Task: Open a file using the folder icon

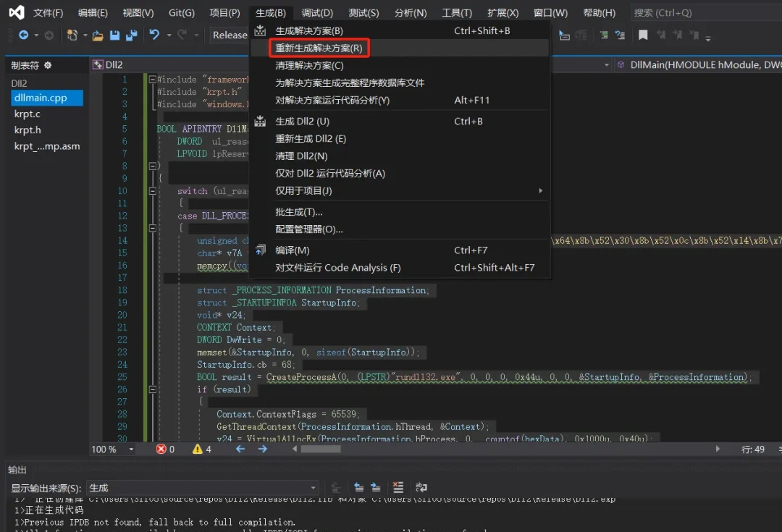Action: coord(98,35)
